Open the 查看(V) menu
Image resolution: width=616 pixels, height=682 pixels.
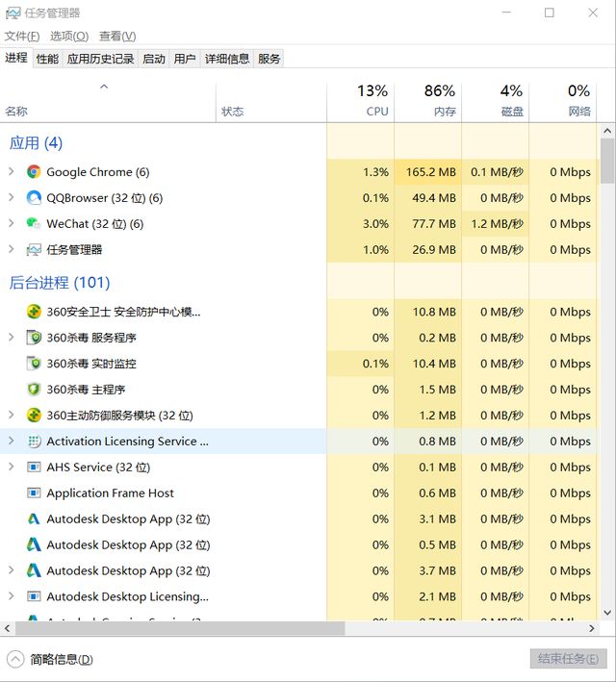click(117, 37)
